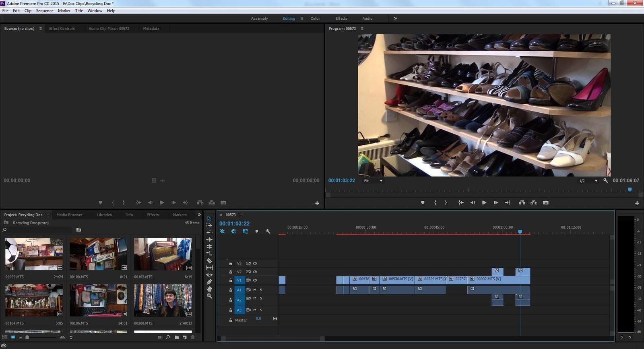Select the Pen tool in the tools panel

click(209, 282)
